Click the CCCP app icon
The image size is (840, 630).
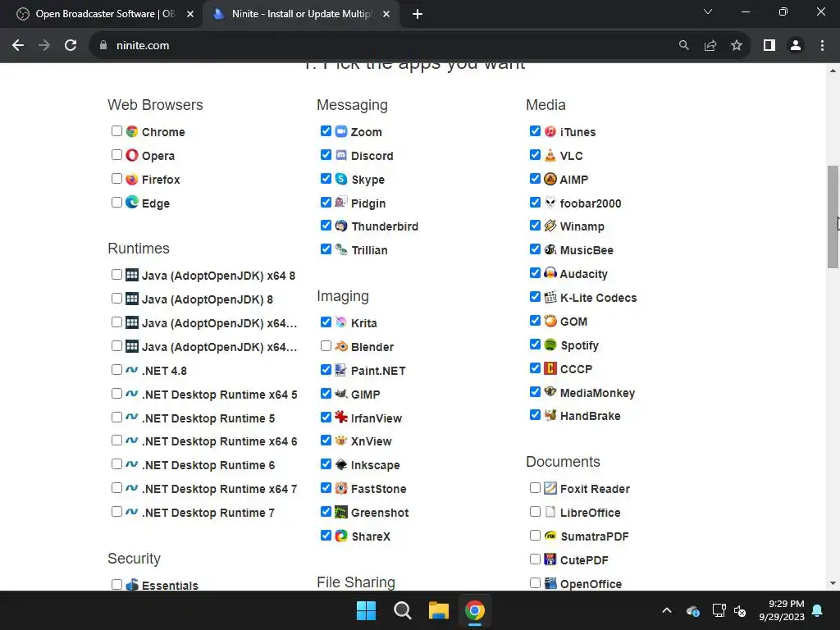pyautogui.click(x=550, y=368)
